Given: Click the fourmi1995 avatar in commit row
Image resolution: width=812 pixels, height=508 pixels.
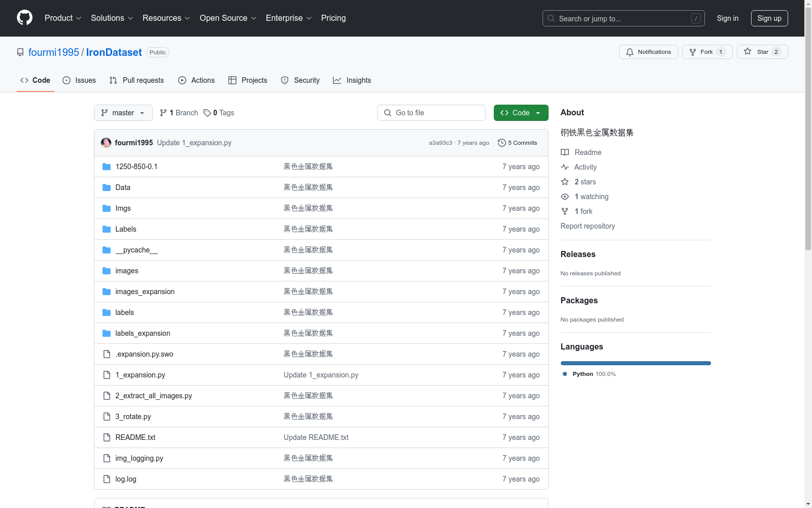Looking at the screenshot, I should (106, 143).
